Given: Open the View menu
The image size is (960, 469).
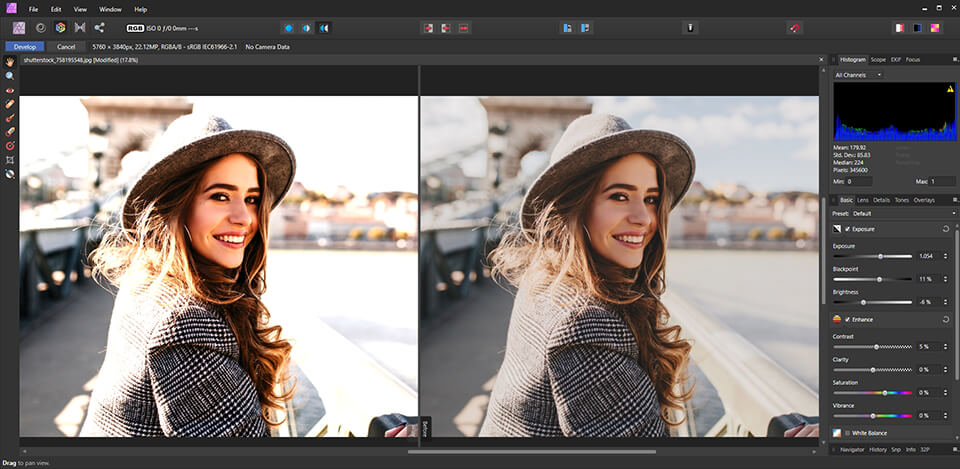Looking at the screenshot, I should [80, 9].
